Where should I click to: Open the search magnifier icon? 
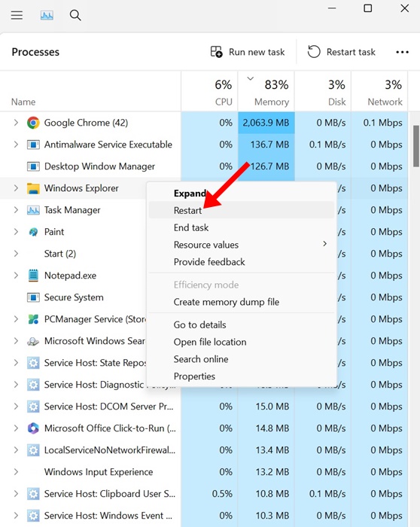75,15
